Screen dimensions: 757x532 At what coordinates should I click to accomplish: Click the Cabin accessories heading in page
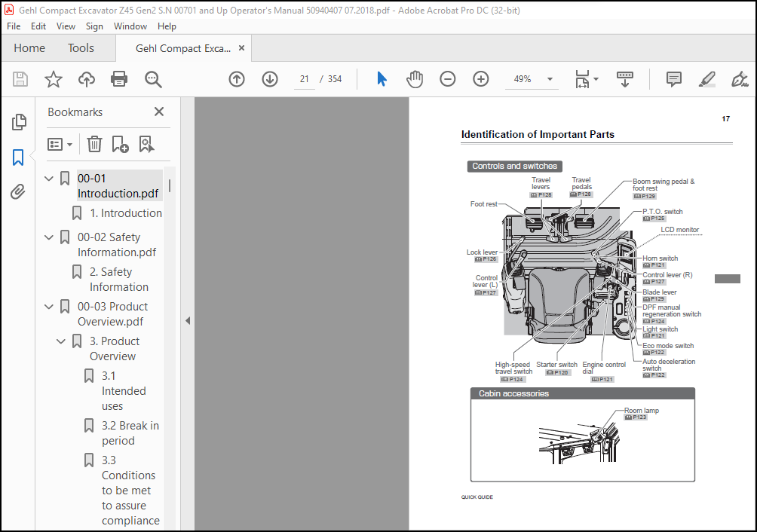click(x=513, y=393)
